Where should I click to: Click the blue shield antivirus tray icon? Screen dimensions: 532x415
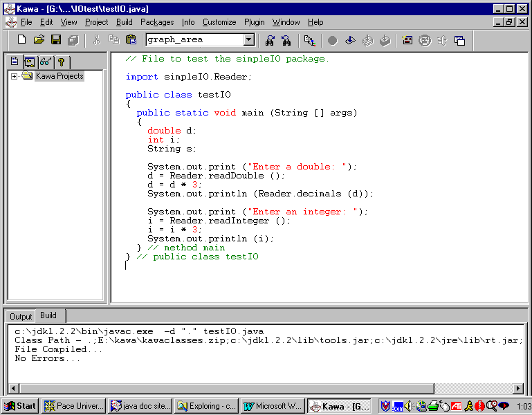click(385, 406)
